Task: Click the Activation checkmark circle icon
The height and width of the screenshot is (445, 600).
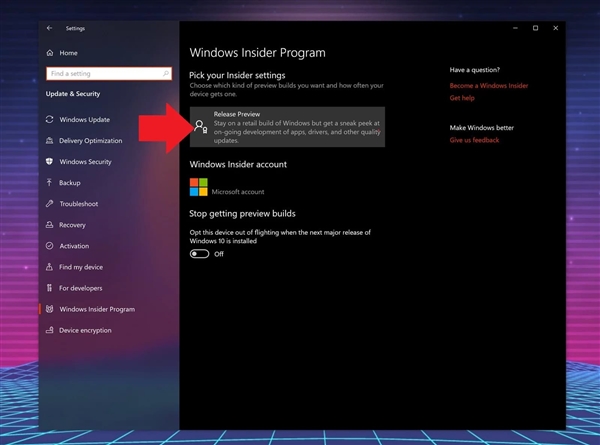Action: [49, 246]
